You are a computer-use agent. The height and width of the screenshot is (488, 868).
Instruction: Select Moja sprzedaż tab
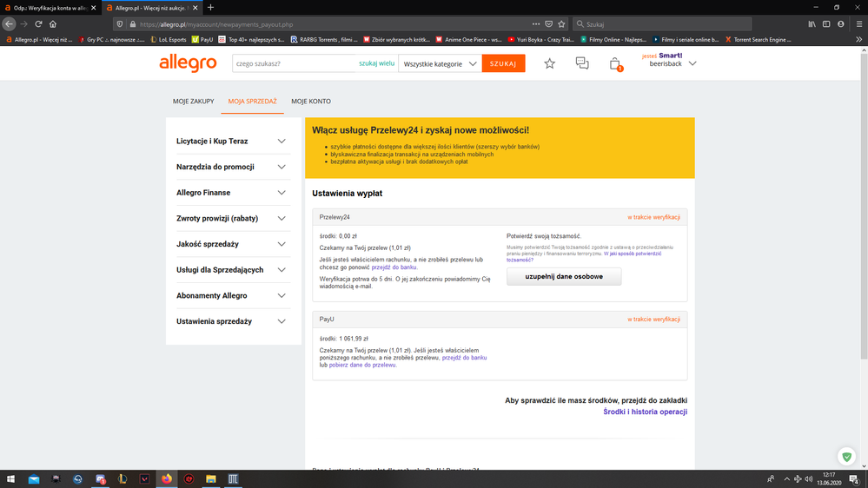pos(253,102)
